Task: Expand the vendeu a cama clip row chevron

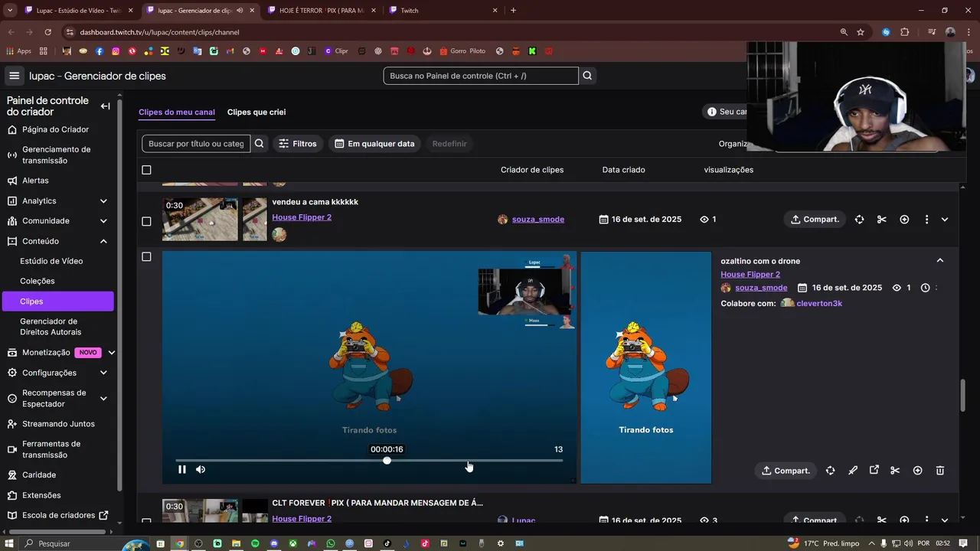Action: pos(945,220)
